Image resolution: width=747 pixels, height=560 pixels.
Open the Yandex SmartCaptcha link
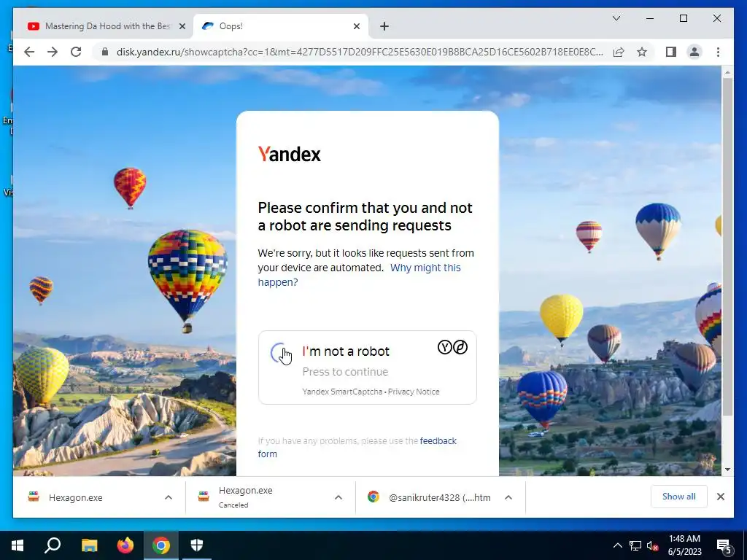click(342, 392)
